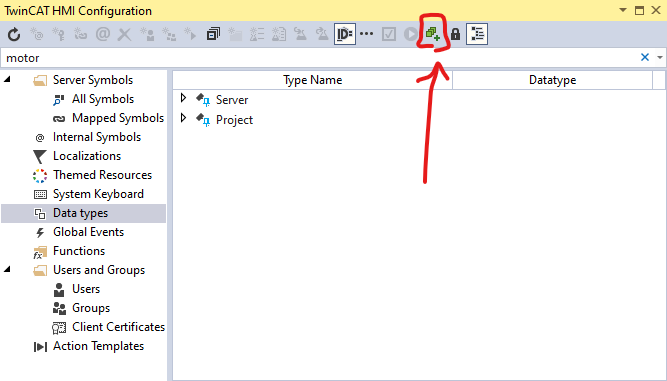Click the grayed-out new folder icon
667x381 pixels.
[235, 34]
